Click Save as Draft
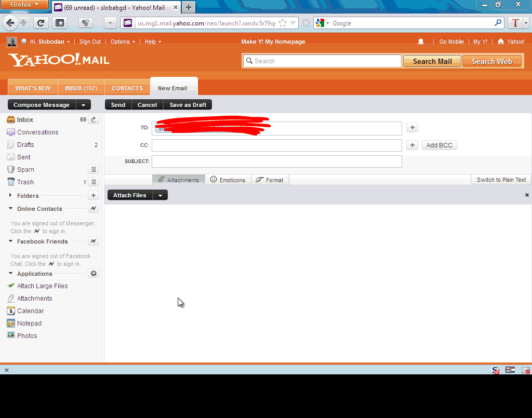Screen dimensions: 532x418 coord(188,105)
